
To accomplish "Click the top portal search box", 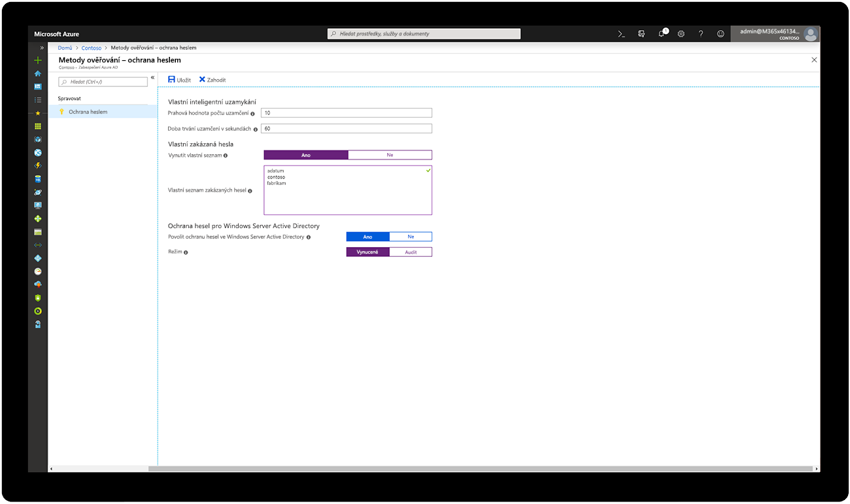I will click(x=424, y=34).
